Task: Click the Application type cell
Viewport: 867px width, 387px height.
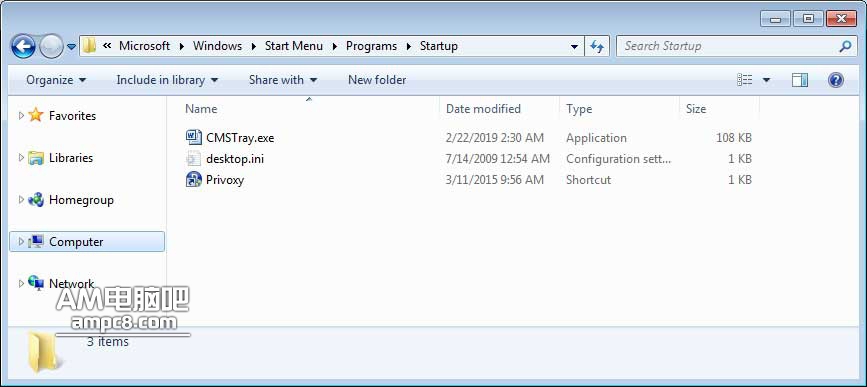Action: (x=596, y=138)
